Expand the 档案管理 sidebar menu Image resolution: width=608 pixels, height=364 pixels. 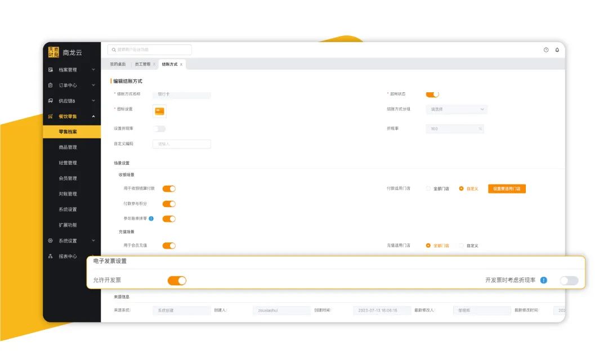pos(93,70)
